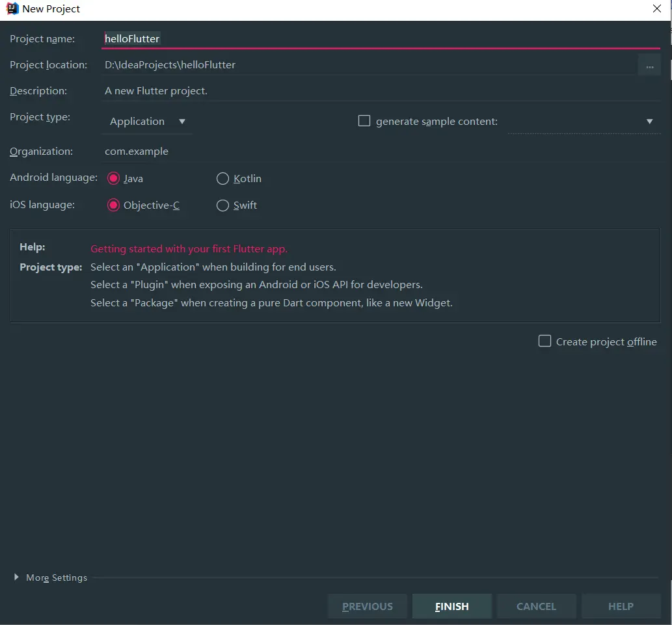The height and width of the screenshot is (625, 672).
Task: Click the text about selecting a Package
Action: pos(271,303)
